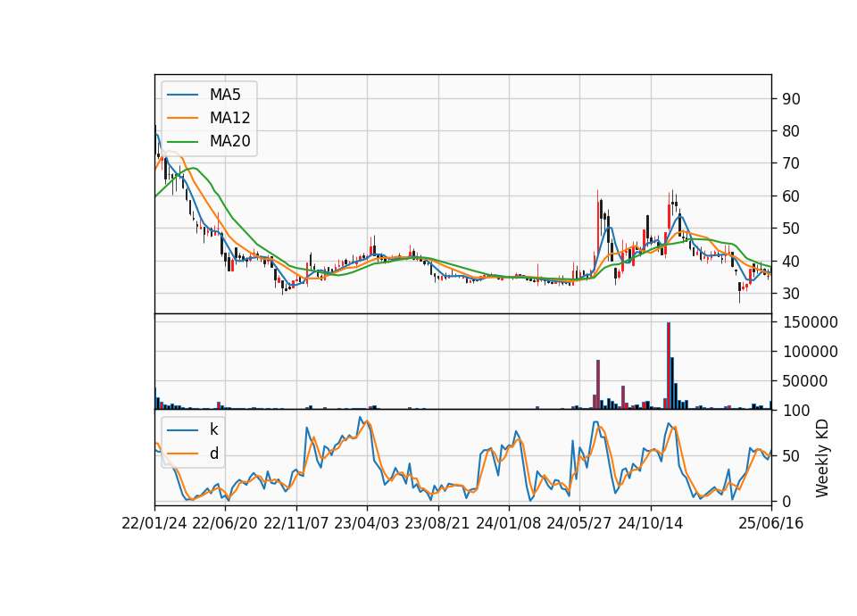Click the 150000 volume axis label
This screenshot has width=857, height=616.
coord(811,322)
